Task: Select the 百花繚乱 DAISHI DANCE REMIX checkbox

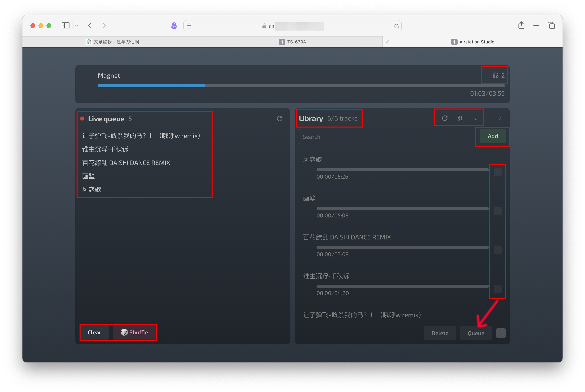Action: [x=497, y=250]
